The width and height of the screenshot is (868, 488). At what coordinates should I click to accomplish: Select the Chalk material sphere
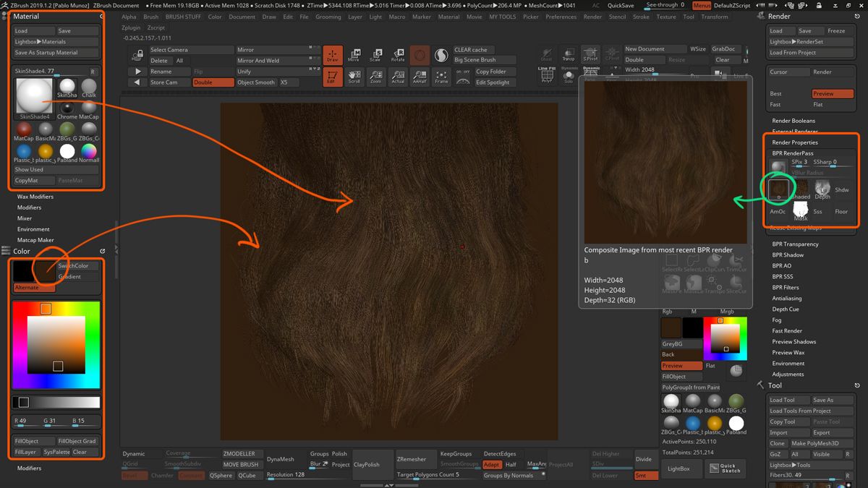(x=89, y=89)
